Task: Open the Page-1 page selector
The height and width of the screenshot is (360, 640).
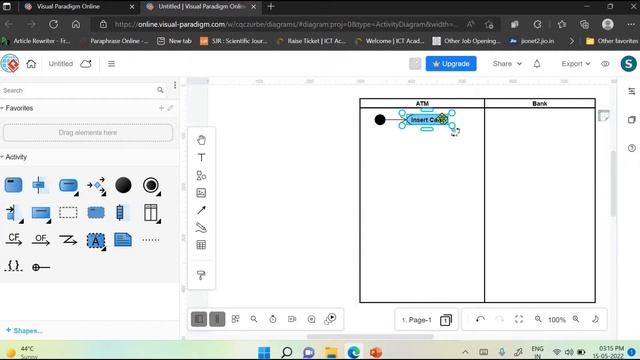Action: 416,320
